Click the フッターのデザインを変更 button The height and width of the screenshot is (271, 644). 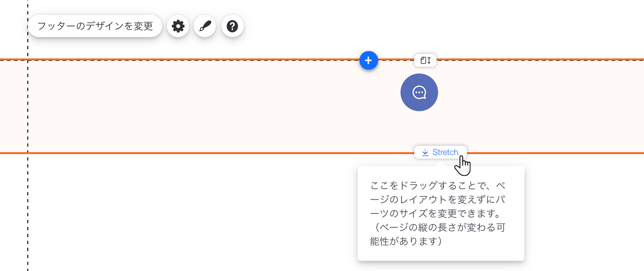point(95,26)
